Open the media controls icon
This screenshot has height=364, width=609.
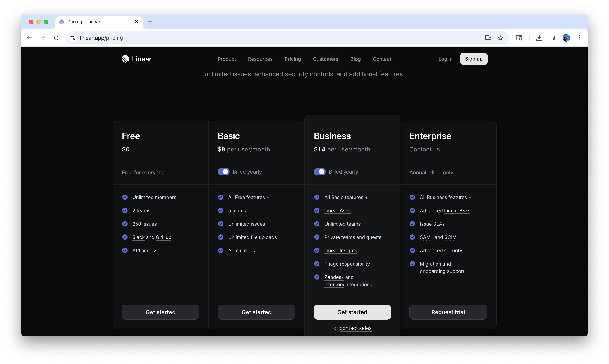click(x=553, y=38)
